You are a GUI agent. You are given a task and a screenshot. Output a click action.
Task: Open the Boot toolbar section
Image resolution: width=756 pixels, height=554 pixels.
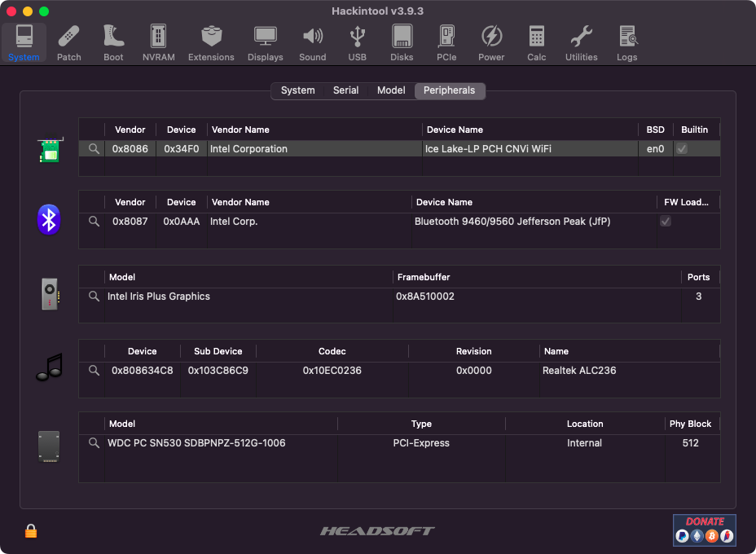coord(113,43)
